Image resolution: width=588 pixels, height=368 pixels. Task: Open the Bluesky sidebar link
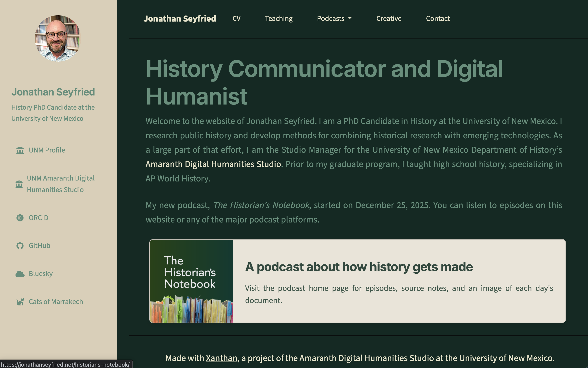(x=41, y=274)
